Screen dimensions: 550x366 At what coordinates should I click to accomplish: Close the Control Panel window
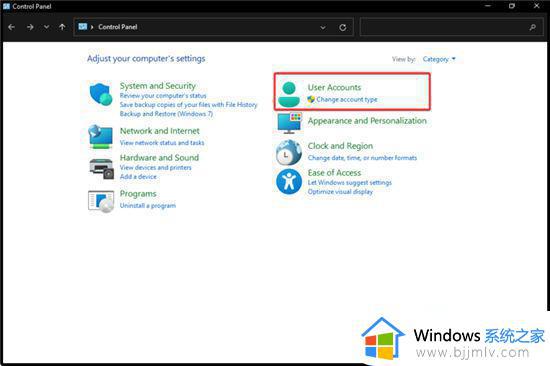point(537,6)
